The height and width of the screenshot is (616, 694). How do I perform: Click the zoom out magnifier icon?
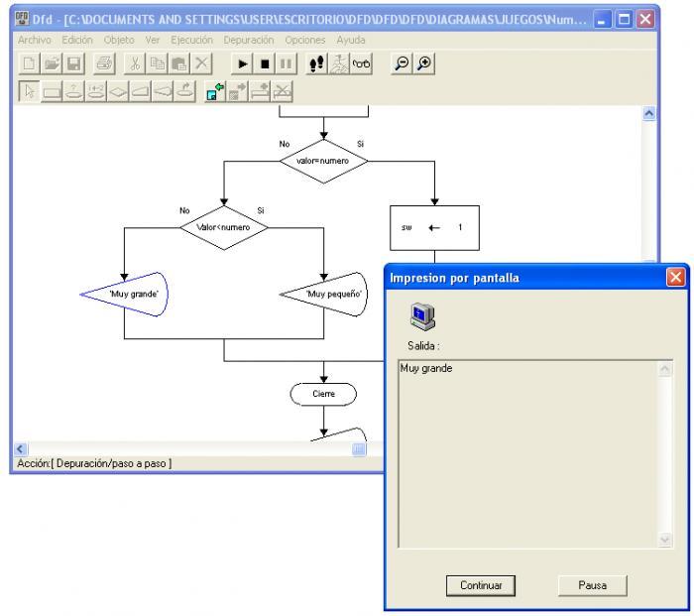coord(402,63)
